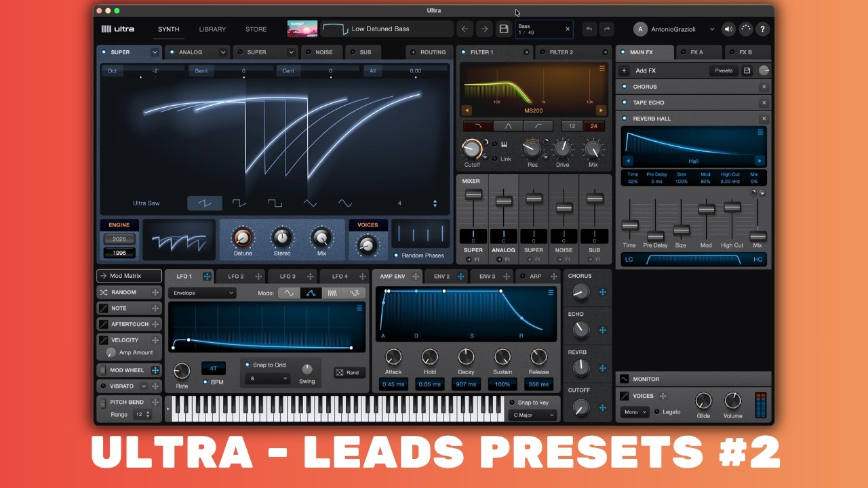
Task: Click the plus icon beside Add FX
Action: pyautogui.click(x=625, y=70)
